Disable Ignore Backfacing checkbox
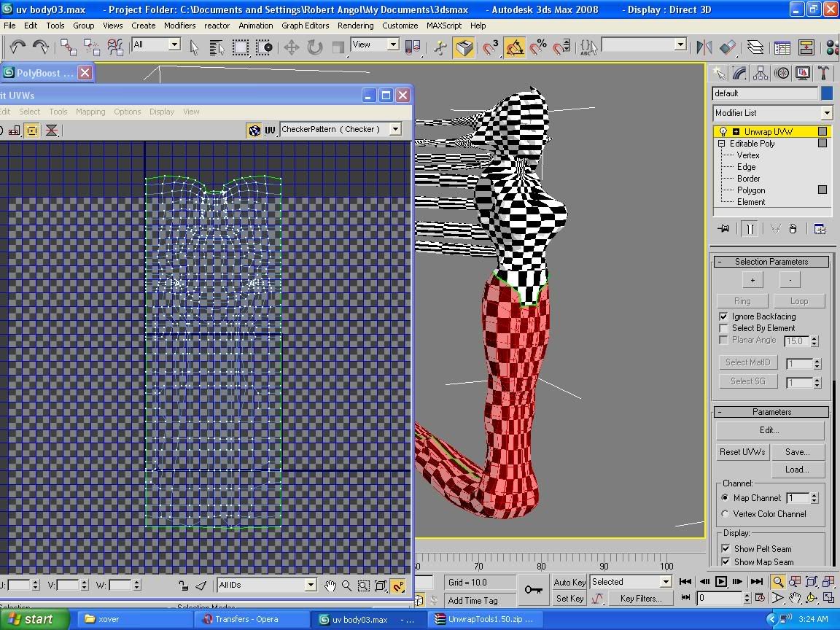The width and height of the screenshot is (840, 630). [x=723, y=316]
